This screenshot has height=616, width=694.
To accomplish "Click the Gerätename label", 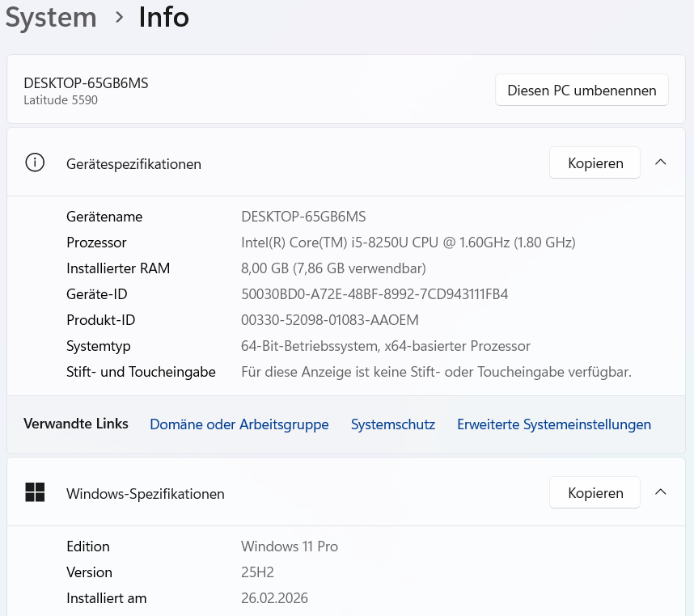I will 104,217.
